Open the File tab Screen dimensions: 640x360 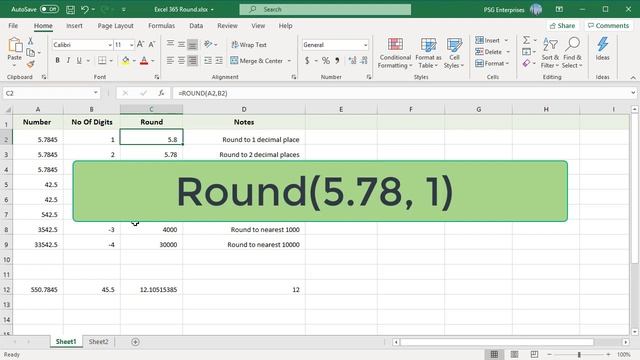13,26
